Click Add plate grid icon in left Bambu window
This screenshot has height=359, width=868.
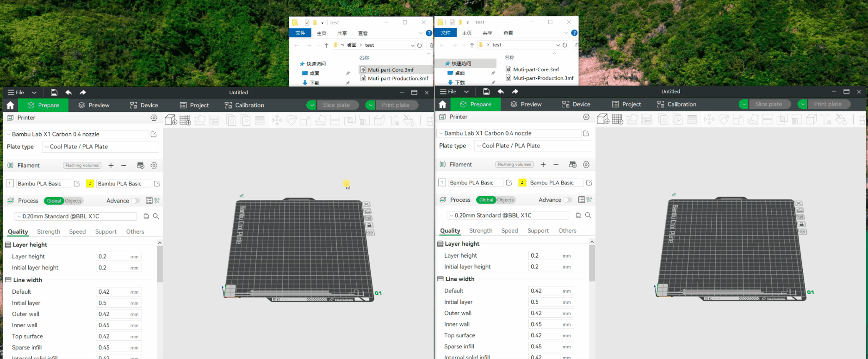(185, 120)
